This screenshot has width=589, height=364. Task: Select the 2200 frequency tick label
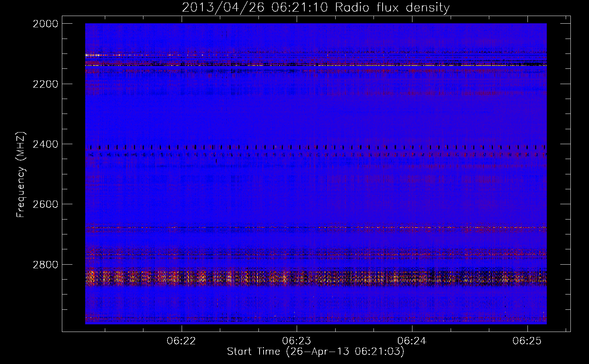point(46,84)
